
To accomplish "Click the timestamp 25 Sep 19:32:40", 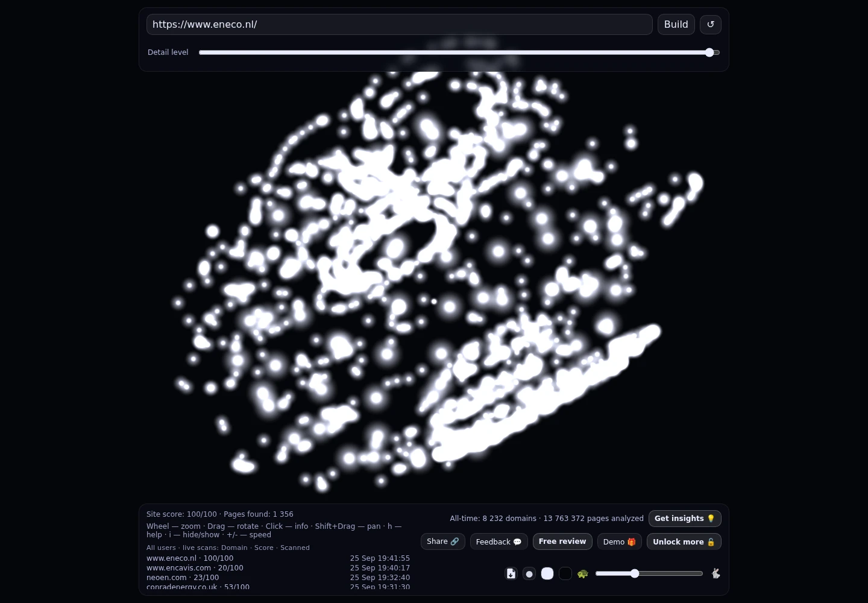I will (380, 578).
